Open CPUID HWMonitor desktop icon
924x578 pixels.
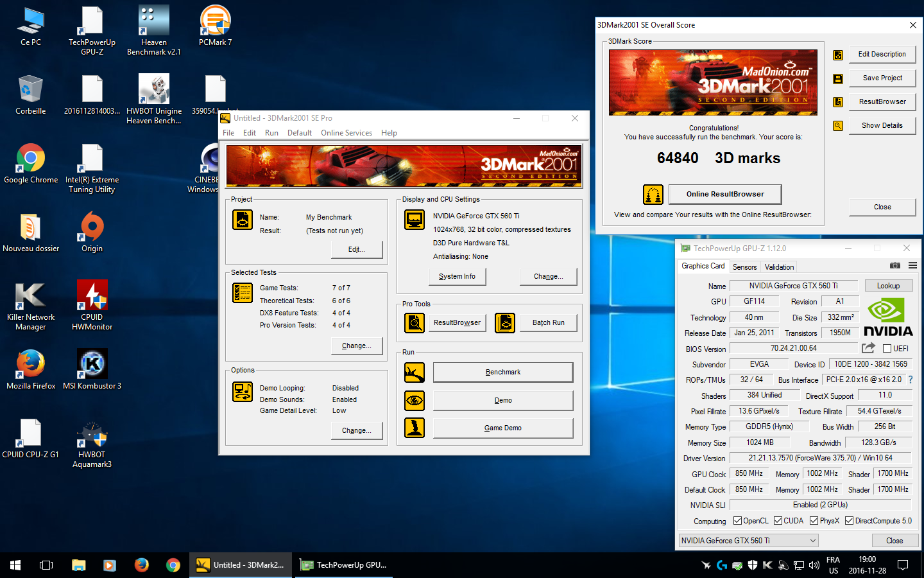pyautogui.click(x=92, y=306)
